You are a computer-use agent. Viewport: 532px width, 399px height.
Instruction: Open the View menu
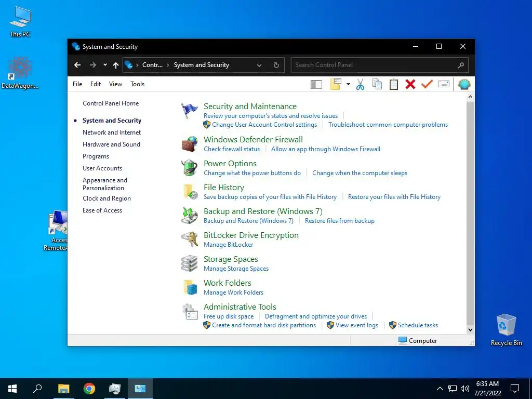[x=115, y=84]
